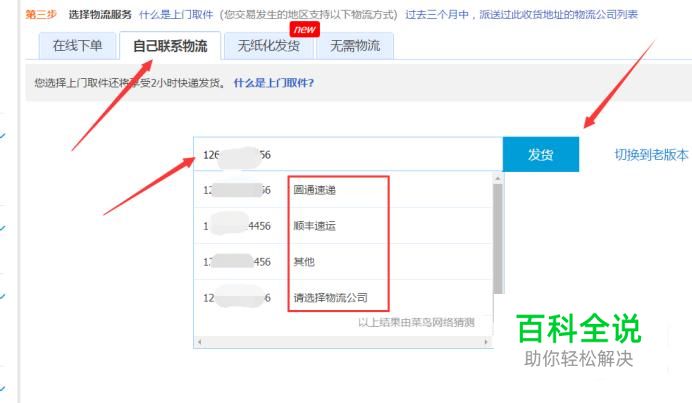Click the blue 发货 button
Screen dimensions: 692x403
[541, 154]
